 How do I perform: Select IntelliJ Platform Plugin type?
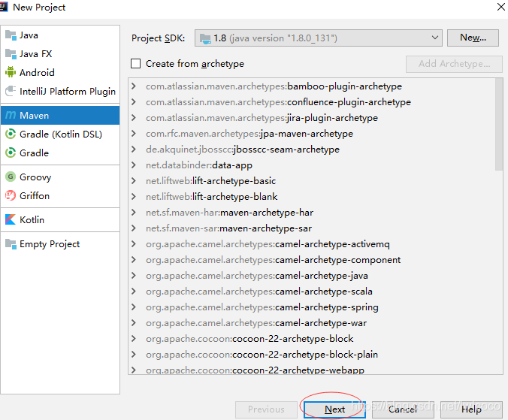tap(60, 92)
